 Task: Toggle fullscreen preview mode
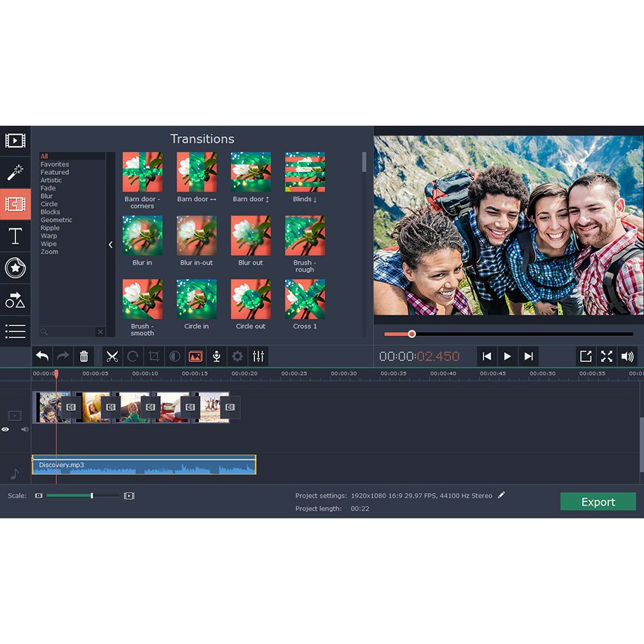[606, 356]
